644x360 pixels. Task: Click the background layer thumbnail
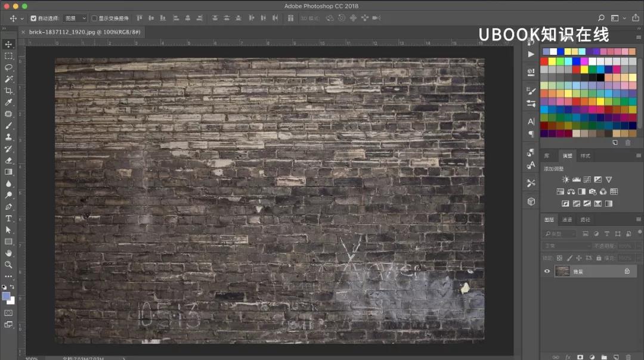click(562, 271)
